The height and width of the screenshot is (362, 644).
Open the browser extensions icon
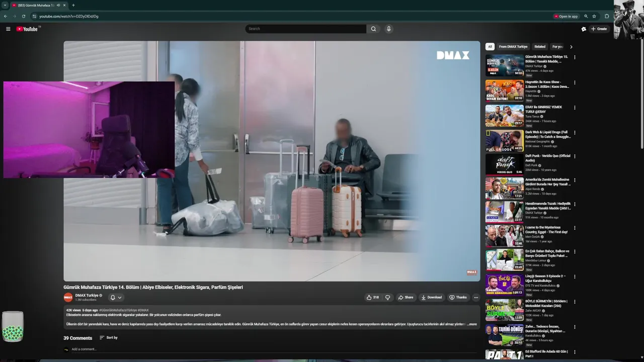coord(607,16)
